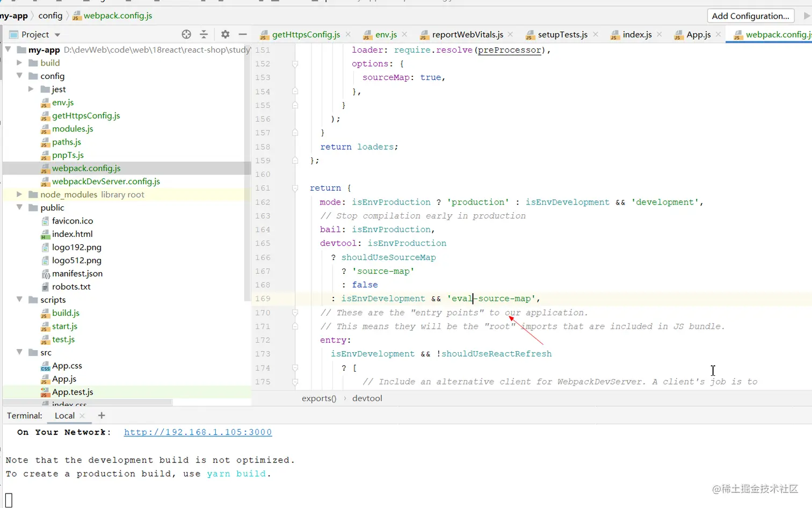Click the config breadcrumb in navigation bar

(x=50, y=16)
